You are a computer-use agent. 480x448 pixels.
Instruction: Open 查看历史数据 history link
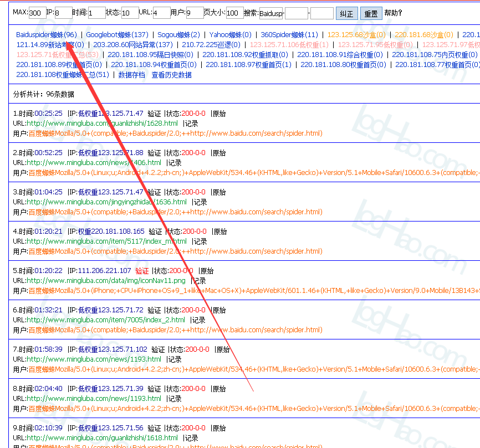(x=171, y=75)
